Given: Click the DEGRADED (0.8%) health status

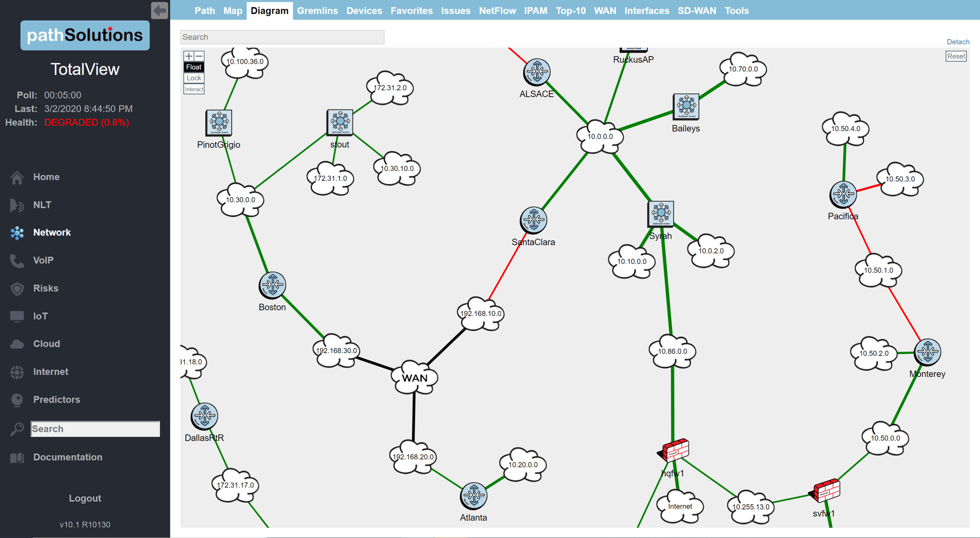Looking at the screenshot, I should 87,123.
